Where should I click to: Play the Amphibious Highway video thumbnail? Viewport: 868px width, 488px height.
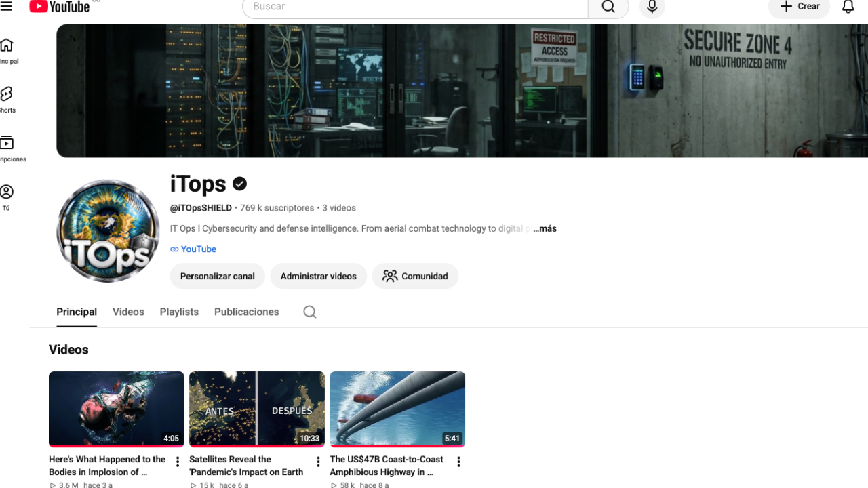click(x=397, y=409)
